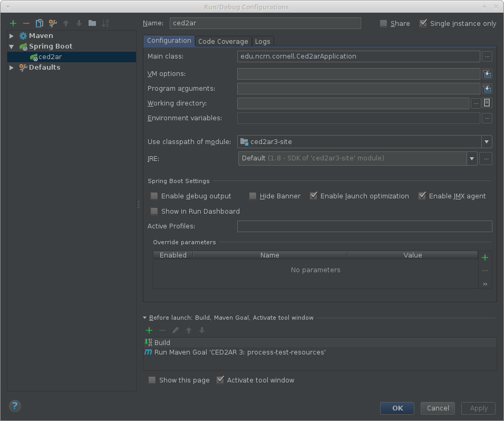The height and width of the screenshot is (421, 504).
Task: Browse for Main class ellipsis button
Action: tap(487, 56)
